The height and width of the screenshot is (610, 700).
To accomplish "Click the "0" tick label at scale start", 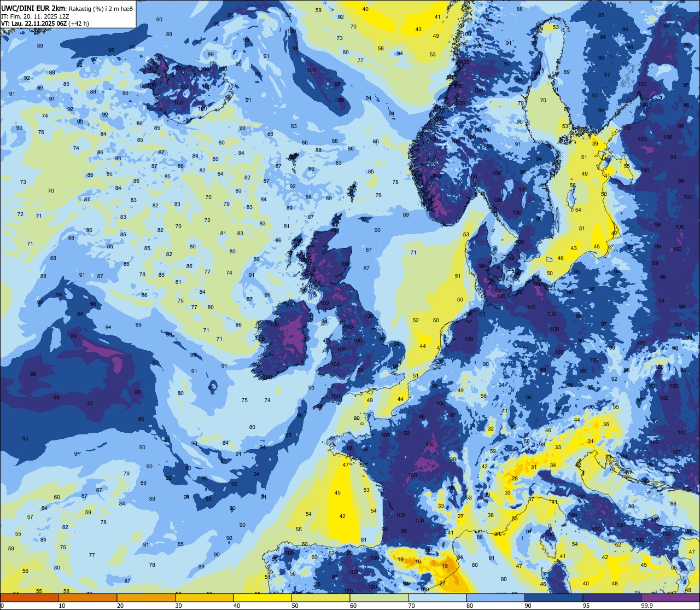I will click(3, 606).
